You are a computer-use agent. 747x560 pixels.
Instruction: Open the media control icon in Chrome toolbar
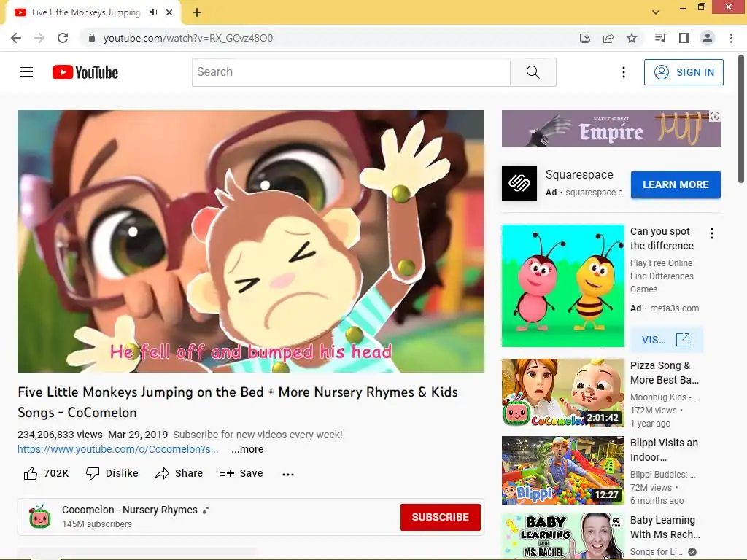coord(661,38)
